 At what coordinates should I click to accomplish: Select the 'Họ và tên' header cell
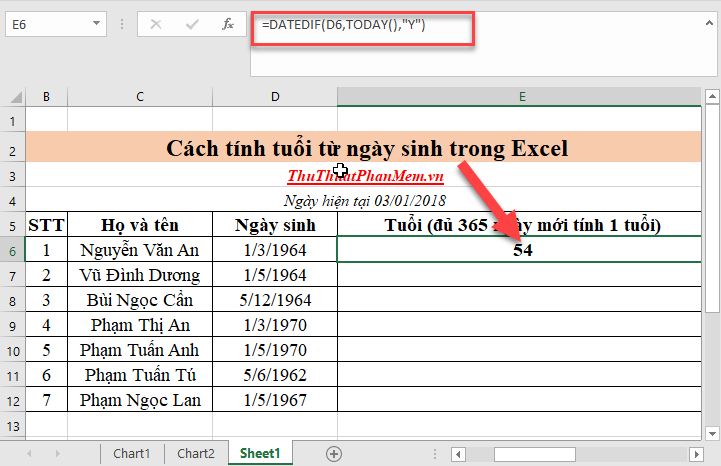140,225
